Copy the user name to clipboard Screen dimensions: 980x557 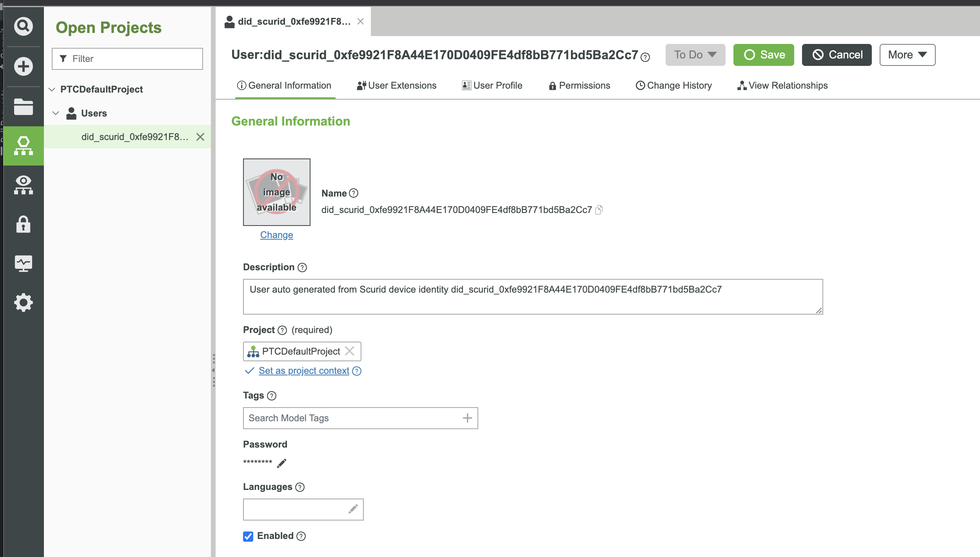(x=599, y=210)
